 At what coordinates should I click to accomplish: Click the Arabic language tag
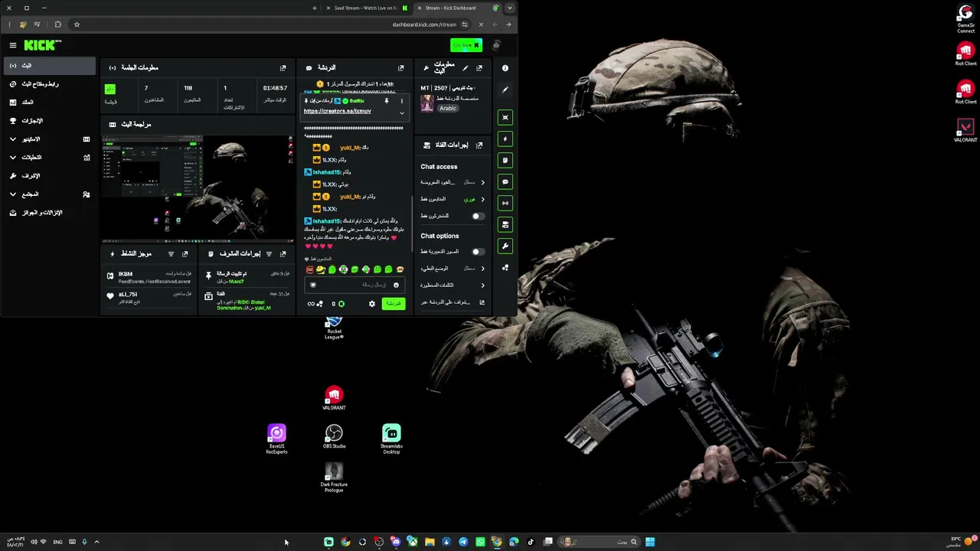click(448, 108)
